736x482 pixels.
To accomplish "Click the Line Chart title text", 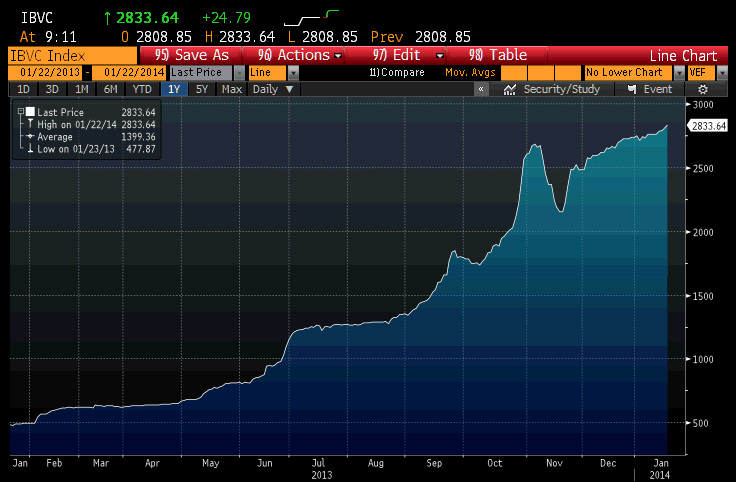I will coord(683,56).
